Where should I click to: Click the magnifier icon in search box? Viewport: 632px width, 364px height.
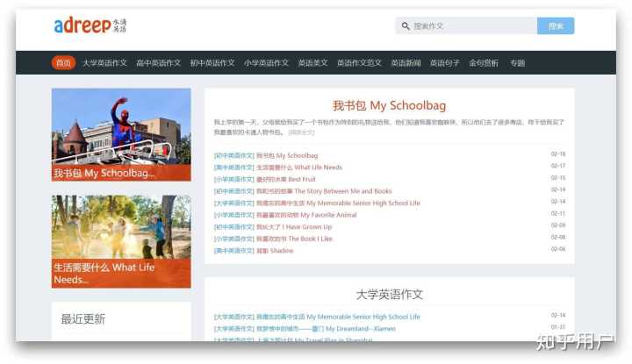tap(406, 26)
